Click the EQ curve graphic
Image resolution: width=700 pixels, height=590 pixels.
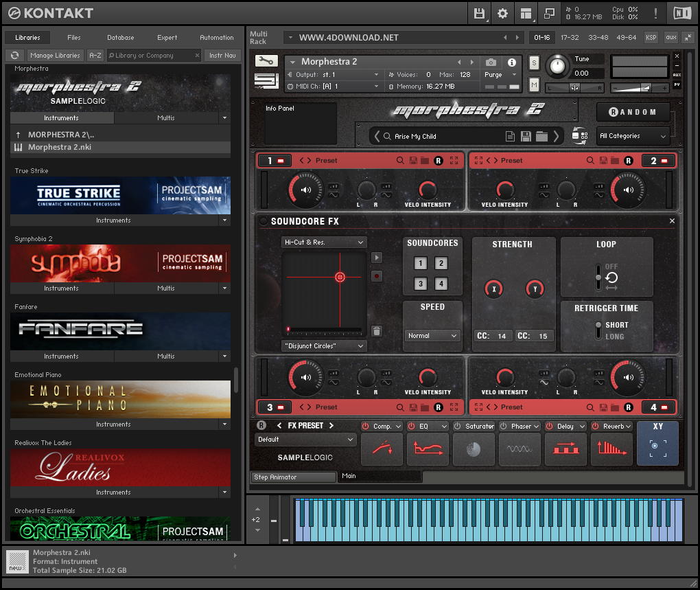(428, 449)
